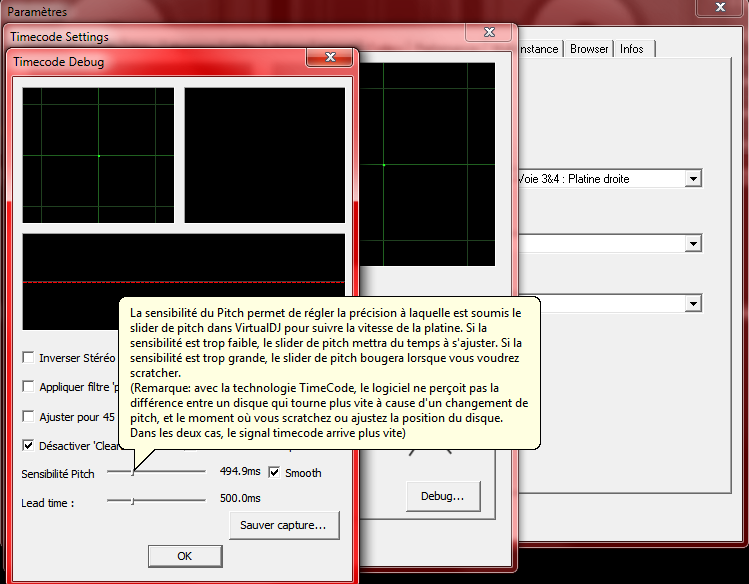The image size is (749, 584).
Task: Click the Sensibilité Pitch slider
Action: coord(133,473)
